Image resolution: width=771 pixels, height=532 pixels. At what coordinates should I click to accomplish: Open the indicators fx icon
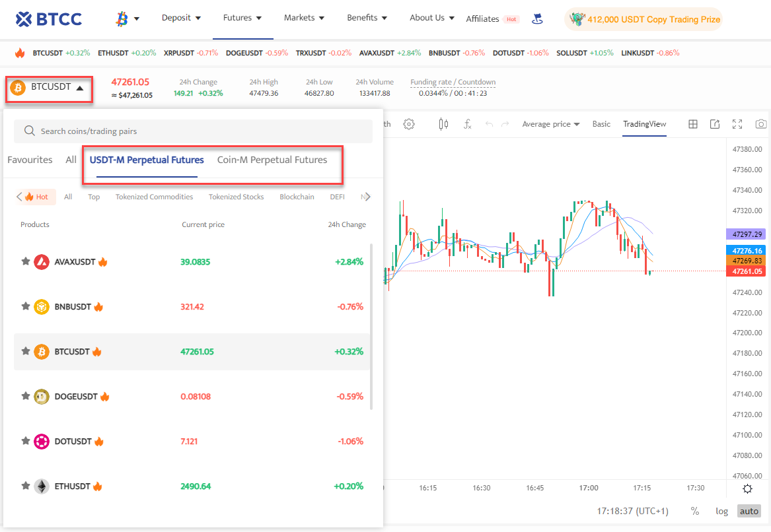pos(468,124)
